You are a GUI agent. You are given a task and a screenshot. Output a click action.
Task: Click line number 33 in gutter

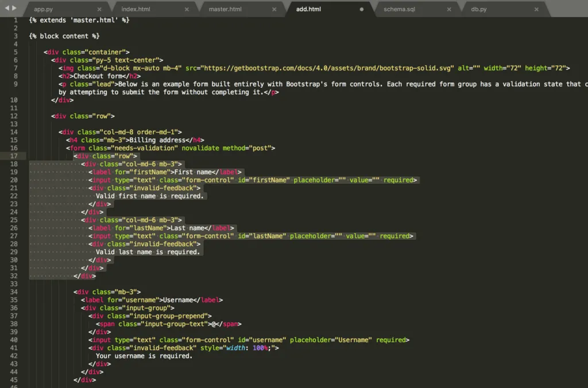tap(14, 284)
